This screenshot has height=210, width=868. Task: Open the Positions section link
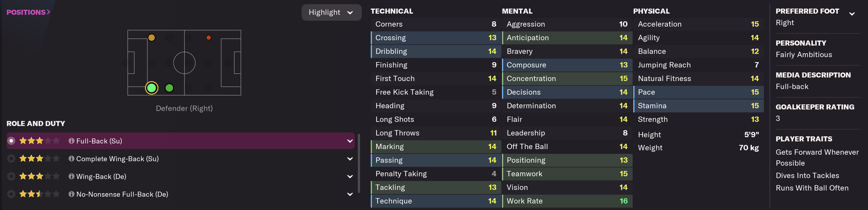[28, 12]
